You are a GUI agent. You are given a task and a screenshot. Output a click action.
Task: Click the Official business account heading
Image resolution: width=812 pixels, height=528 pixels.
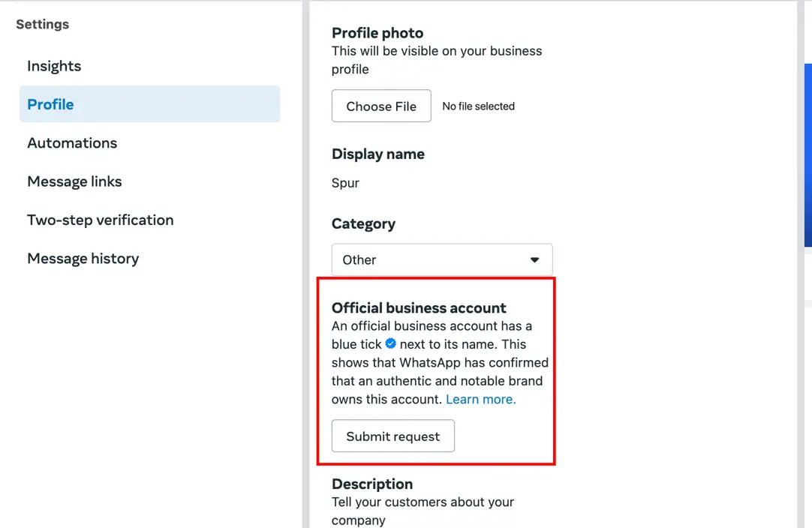pyautogui.click(x=419, y=307)
